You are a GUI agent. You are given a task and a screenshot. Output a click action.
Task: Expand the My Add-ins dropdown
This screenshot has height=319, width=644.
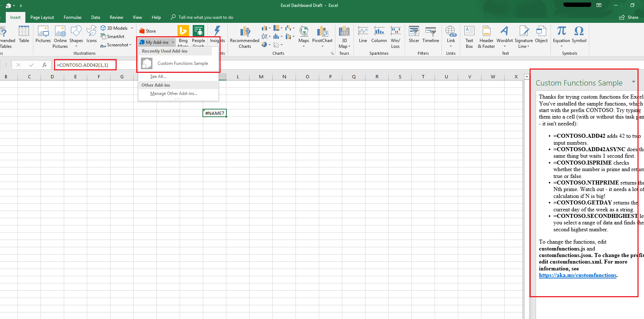tap(173, 42)
